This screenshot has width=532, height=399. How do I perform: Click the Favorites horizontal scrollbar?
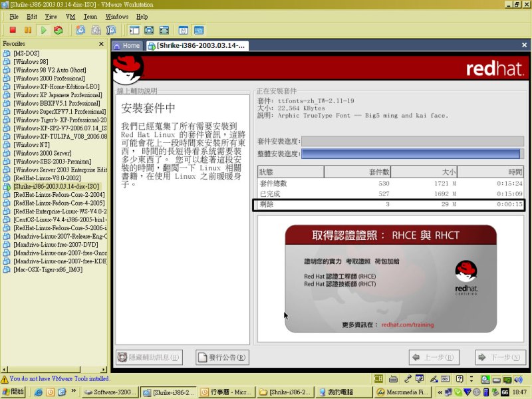[55, 369]
